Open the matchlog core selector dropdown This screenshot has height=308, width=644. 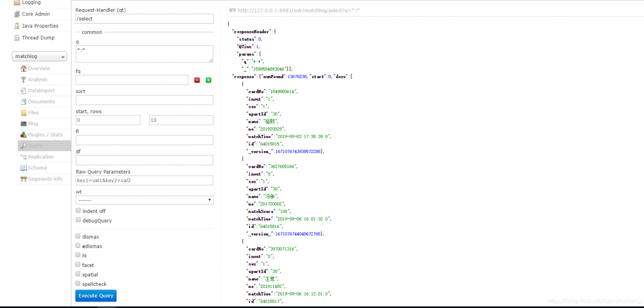tap(39, 56)
